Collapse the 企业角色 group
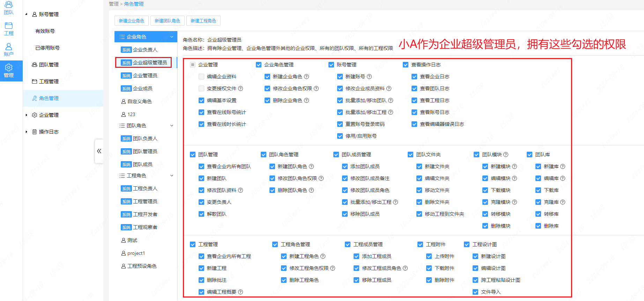Screen dimensions: 644x301 tap(172, 37)
